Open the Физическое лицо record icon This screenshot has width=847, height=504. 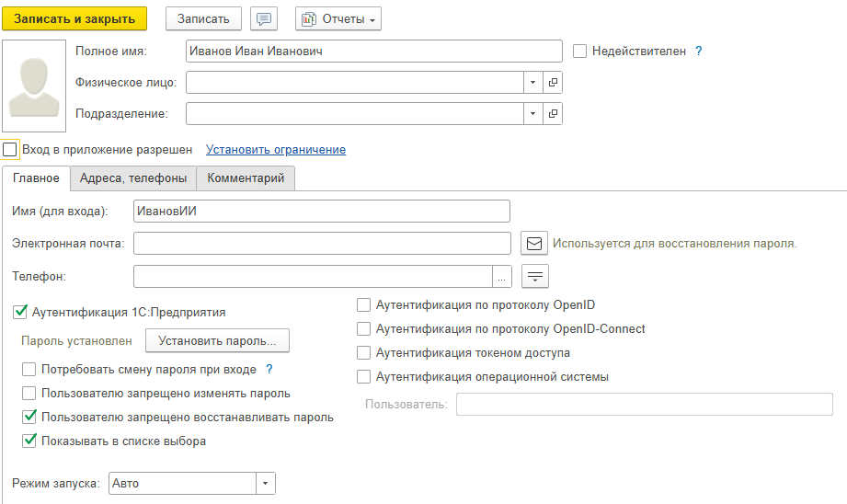click(x=553, y=83)
